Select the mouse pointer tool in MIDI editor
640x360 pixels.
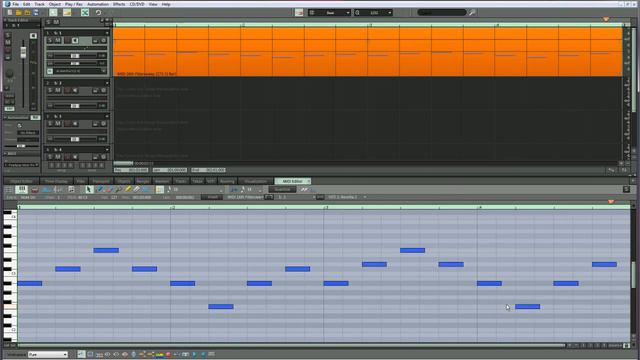[89, 189]
